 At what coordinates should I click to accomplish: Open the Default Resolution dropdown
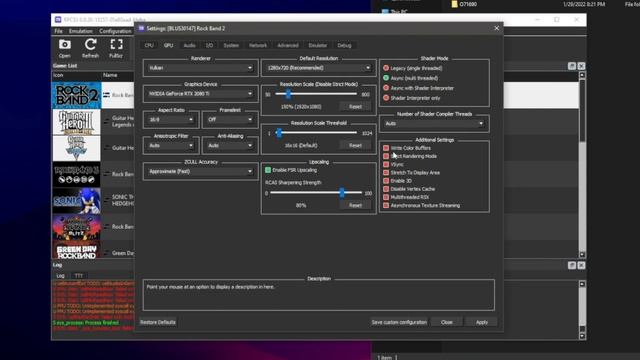[x=318, y=68]
